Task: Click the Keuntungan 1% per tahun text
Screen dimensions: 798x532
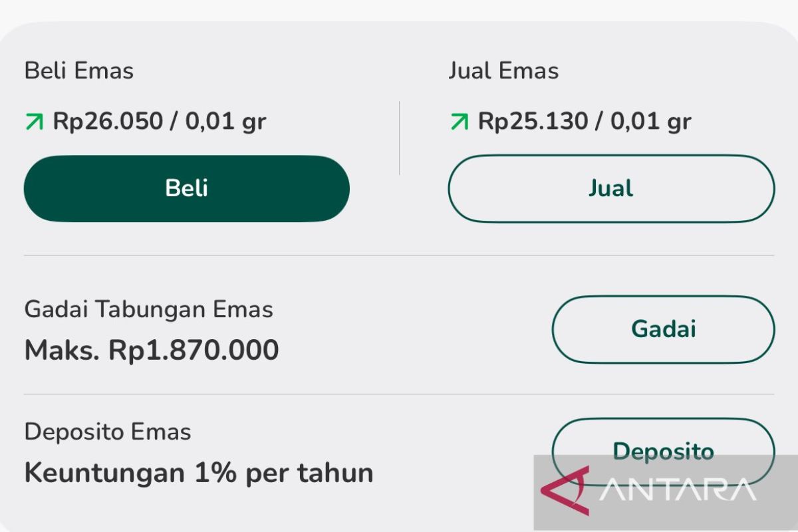Action: pos(199,473)
